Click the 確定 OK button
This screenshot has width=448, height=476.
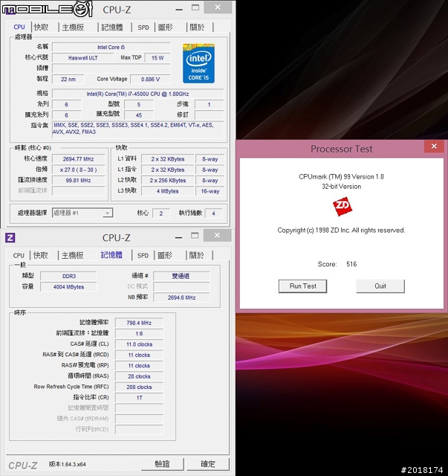[x=208, y=464]
